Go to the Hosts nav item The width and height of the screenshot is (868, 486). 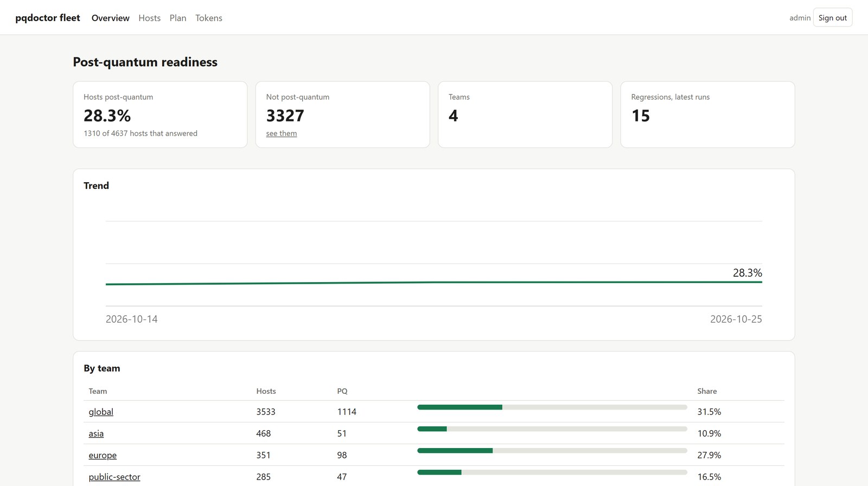(149, 18)
